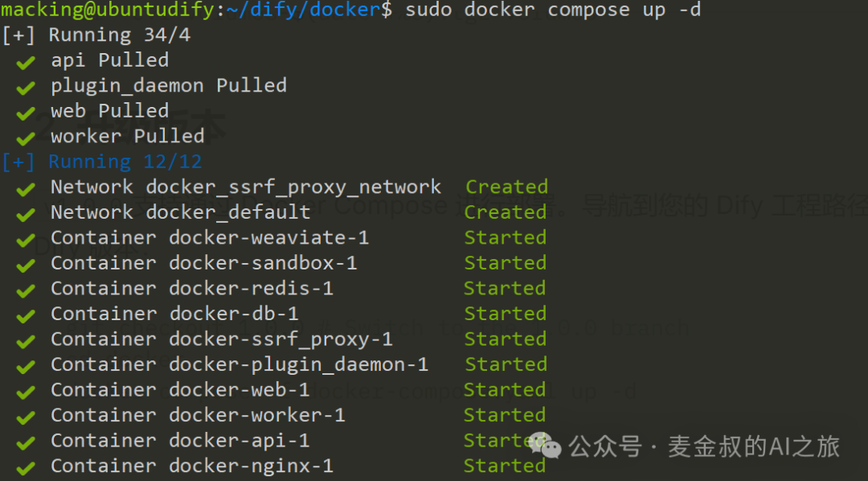The width and height of the screenshot is (868, 481).
Task: Click the checkmark next to plugin_daemon Pulled
Action: point(26,88)
